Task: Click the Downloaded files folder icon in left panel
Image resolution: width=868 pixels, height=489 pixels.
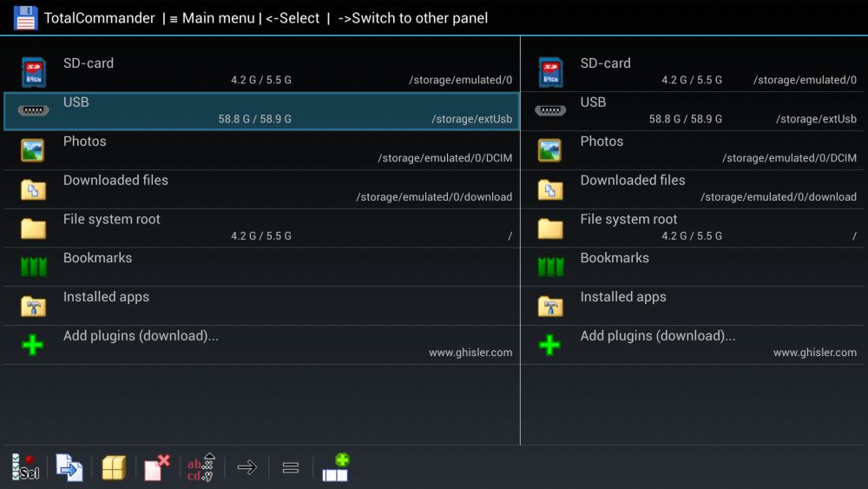Action: coord(33,189)
